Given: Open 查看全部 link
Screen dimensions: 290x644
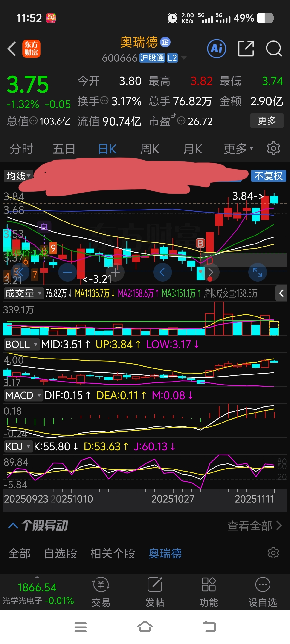Looking at the screenshot, I should pyautogui.click(x=255, y=526).
